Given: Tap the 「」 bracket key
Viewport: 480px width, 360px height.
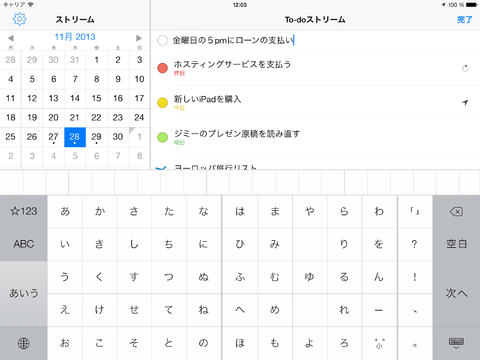Looking at the screenshot, I should [415, 211].
